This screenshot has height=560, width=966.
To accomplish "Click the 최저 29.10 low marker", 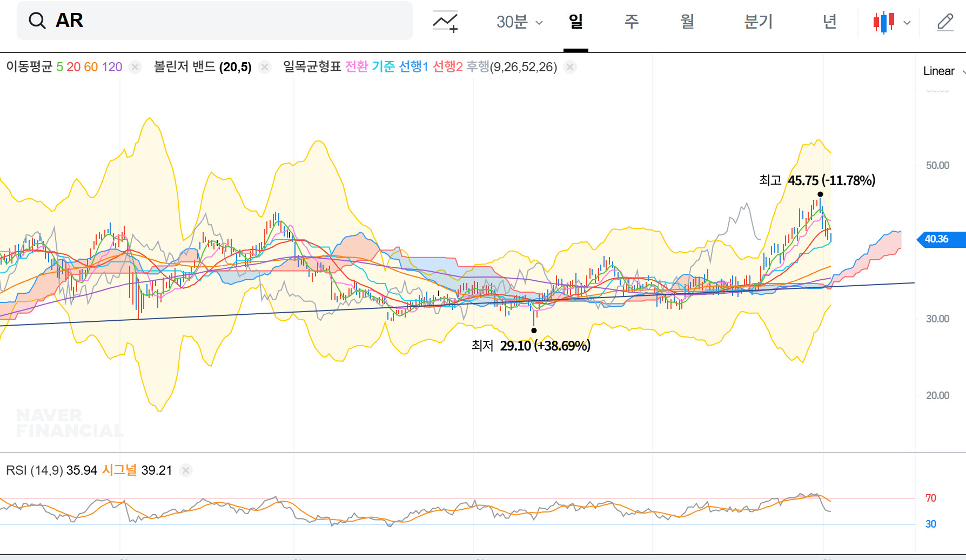I will [x=534, y=330].
